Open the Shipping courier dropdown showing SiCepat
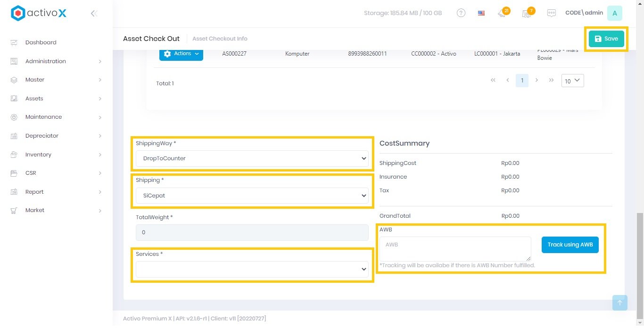The height and width of the screenshot is (328, 644). click(x=252, y=195)
